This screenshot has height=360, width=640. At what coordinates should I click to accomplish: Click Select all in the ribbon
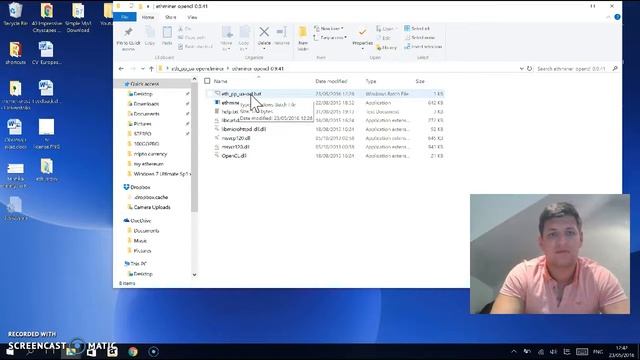pyautogui.click(x=417, y=28)
